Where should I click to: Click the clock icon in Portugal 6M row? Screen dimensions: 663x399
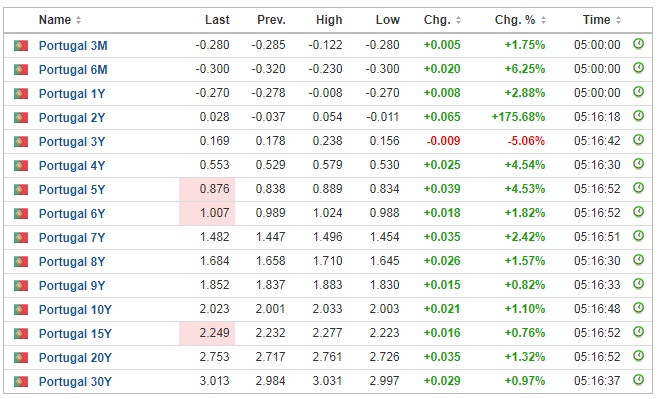638,68
